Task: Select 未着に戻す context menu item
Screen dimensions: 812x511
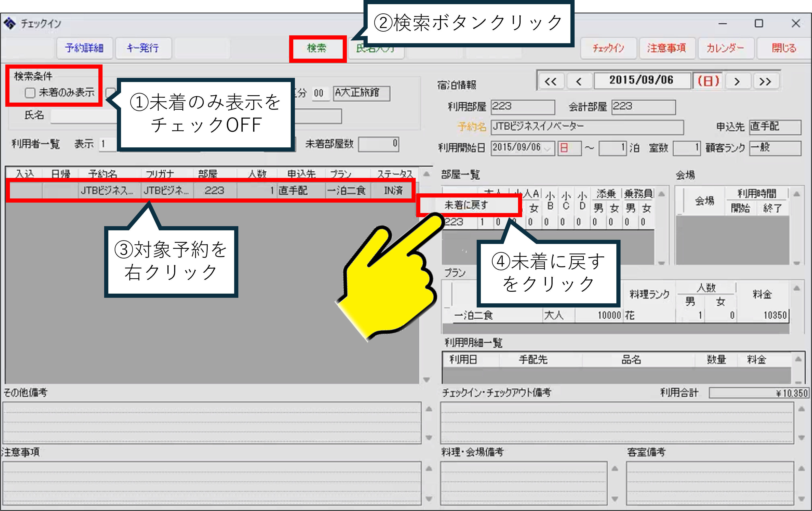Action: [467, 205]
